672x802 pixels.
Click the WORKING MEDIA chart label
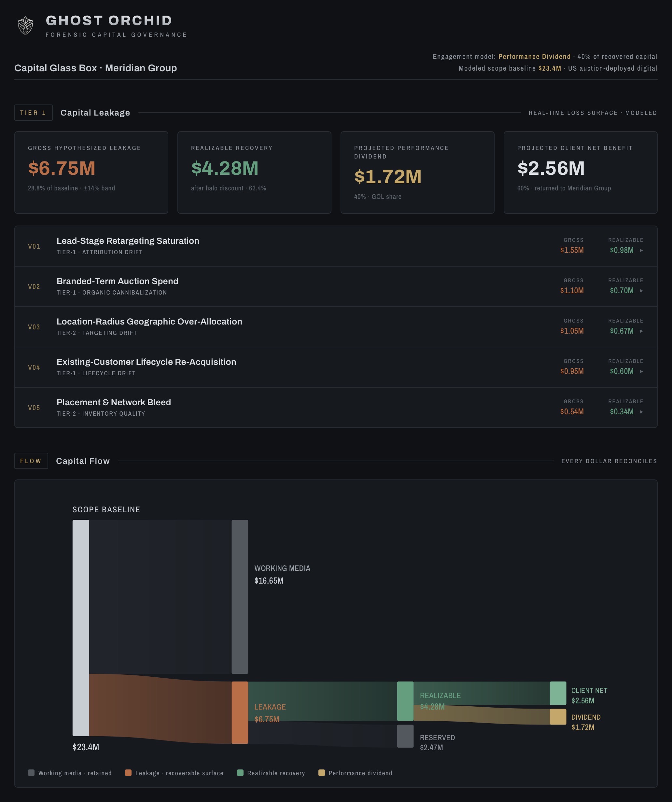282,568
